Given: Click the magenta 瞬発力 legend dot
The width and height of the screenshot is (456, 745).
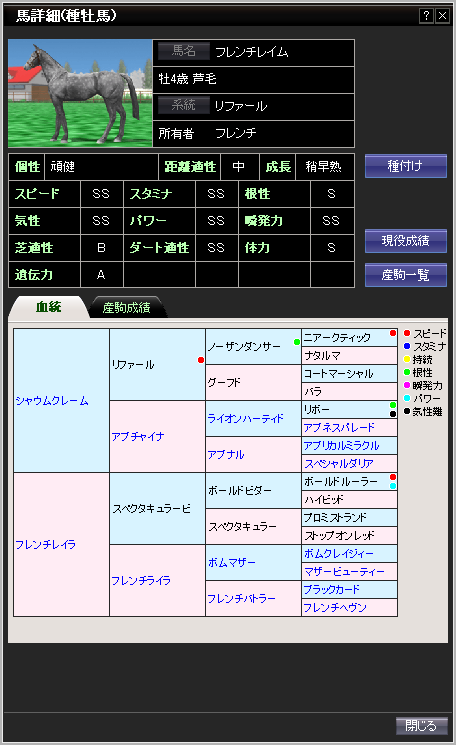Looking at the screenshot, I should point(407,385).
